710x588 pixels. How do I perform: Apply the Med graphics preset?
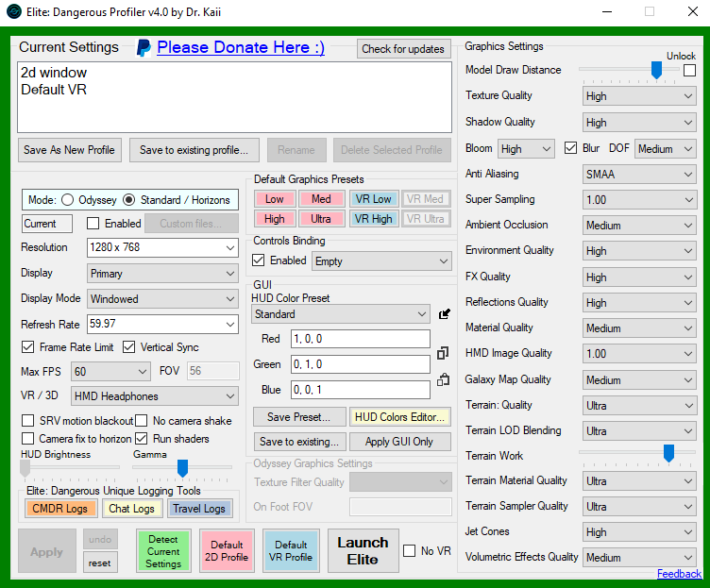click(321, 199)
